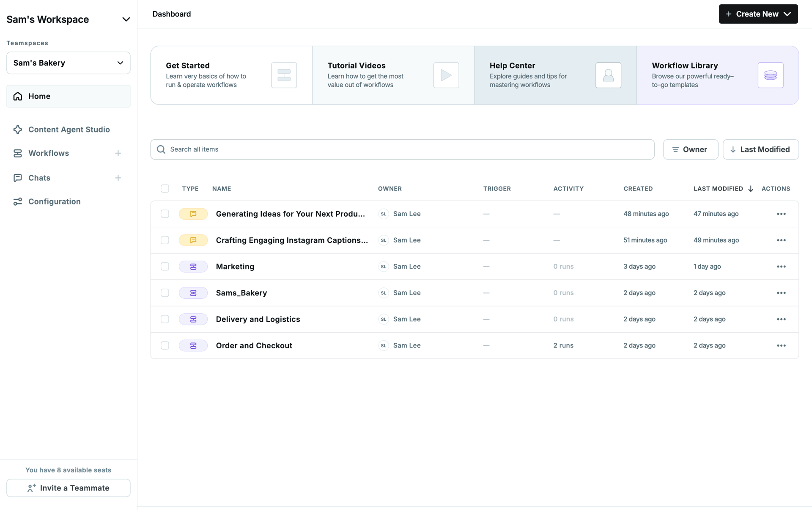Viewport: 812px width, 510px height.
Task: Open actions menu for Crafting Engaging Instagram Captions
Action: 781,240
